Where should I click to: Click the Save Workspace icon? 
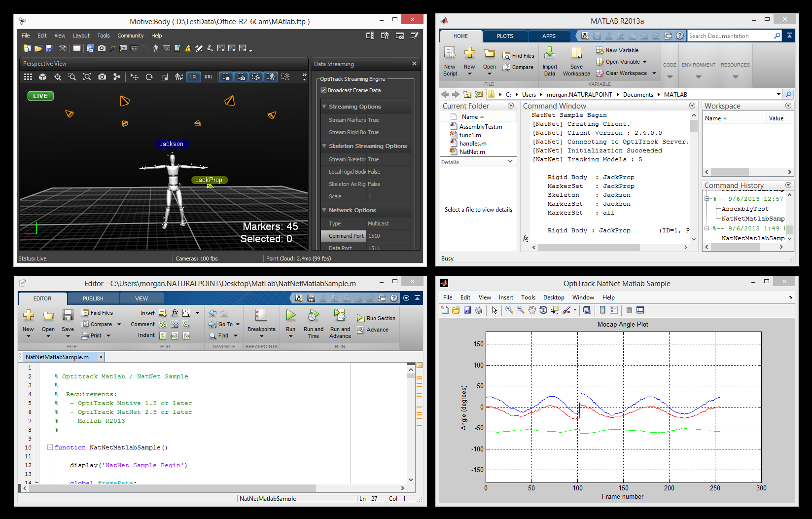(576, 60)
